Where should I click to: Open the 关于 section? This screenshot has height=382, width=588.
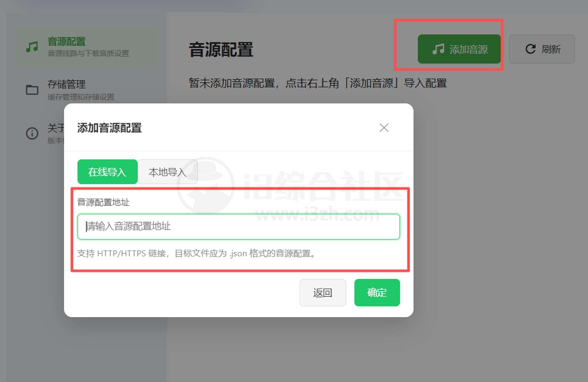pos(56,128)
